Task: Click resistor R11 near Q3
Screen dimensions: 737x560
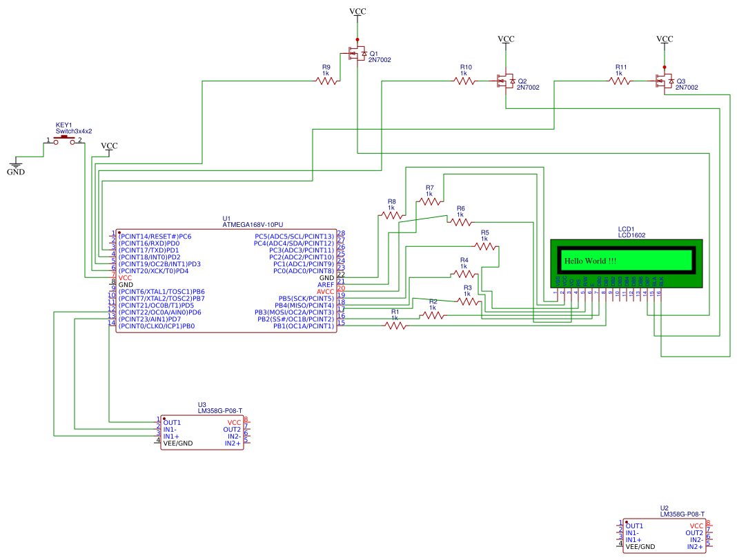Action: (619, 81)
